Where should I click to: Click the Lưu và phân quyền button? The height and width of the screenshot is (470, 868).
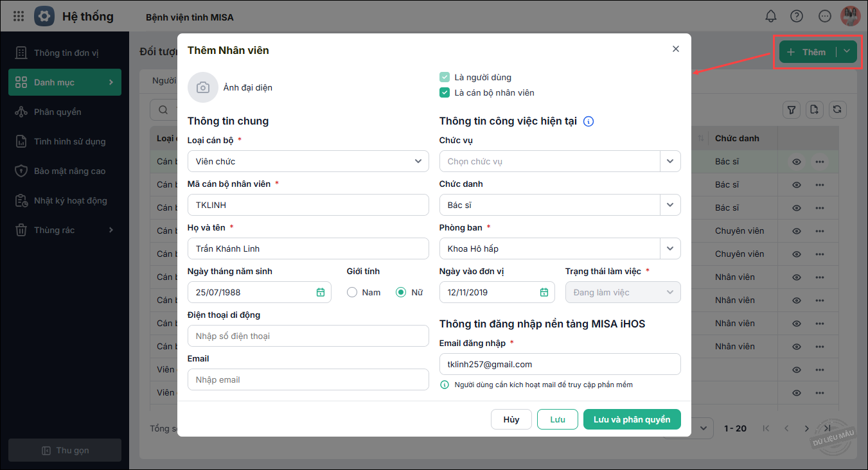pos(632,419)
